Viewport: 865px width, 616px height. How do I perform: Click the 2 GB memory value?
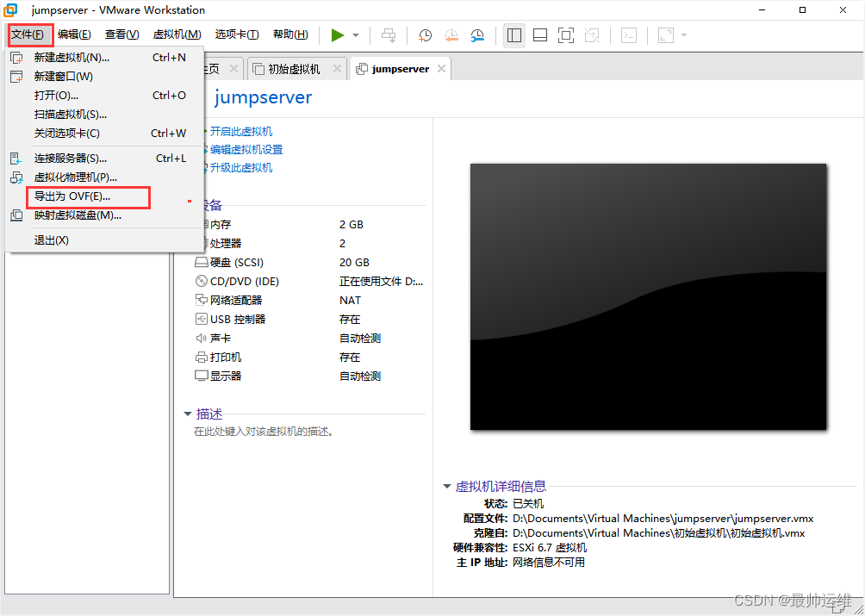[x=352, y=225]
